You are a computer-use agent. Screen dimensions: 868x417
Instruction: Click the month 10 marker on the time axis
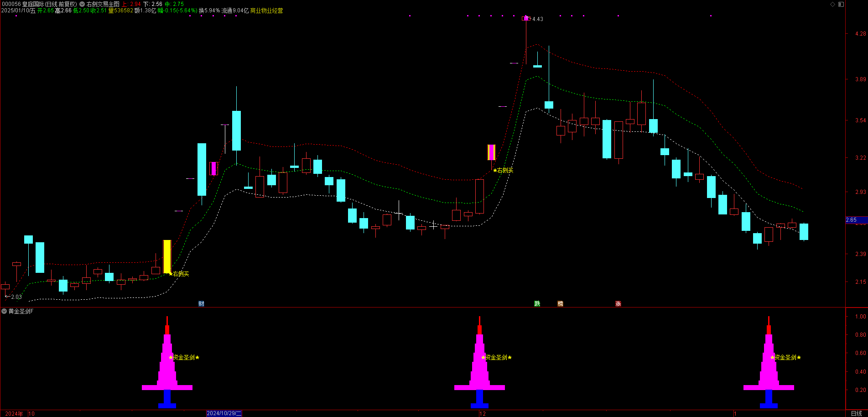pyautogui.click(x=31, y=414)
